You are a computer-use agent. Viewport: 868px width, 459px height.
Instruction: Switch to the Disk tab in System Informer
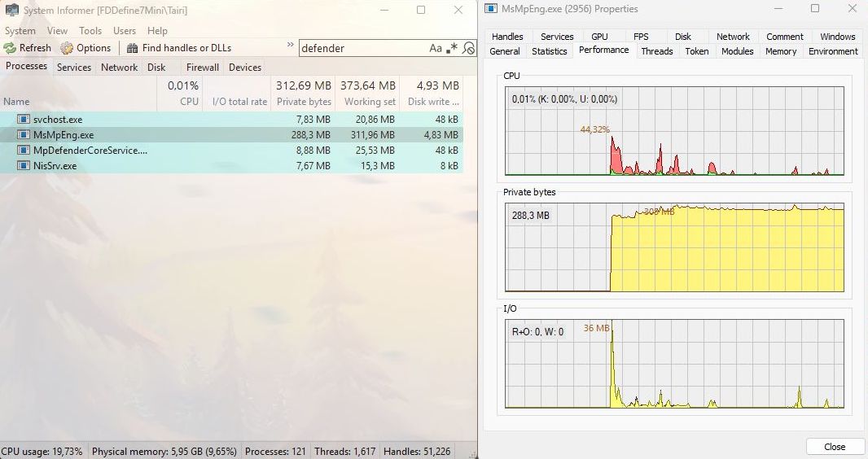coord(156,67)
